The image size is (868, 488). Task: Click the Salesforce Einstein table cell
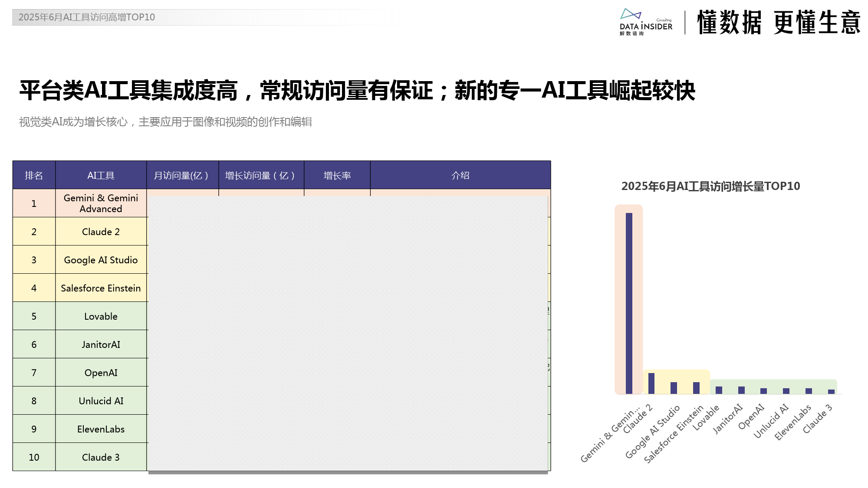101,288
